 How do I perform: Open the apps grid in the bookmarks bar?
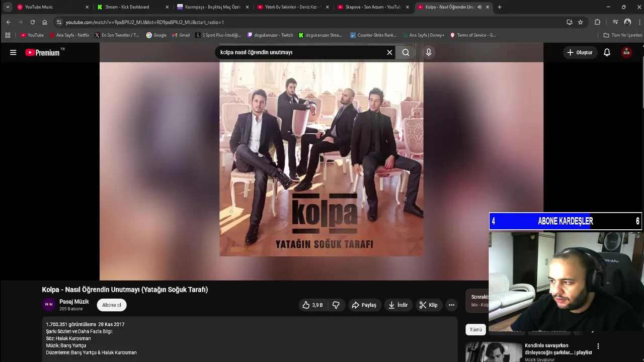pyautogui.click(x=8, y=35)
